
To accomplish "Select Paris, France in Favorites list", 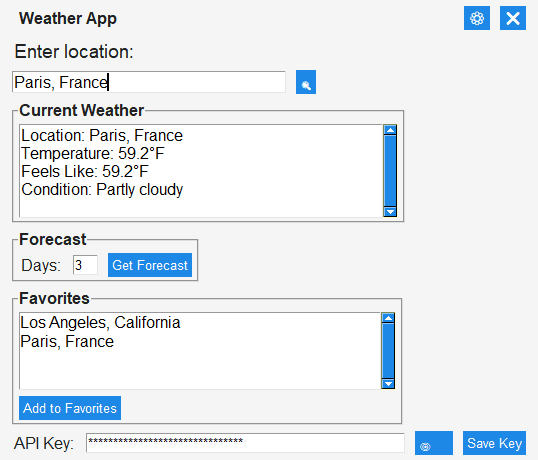I will (67, 341).
